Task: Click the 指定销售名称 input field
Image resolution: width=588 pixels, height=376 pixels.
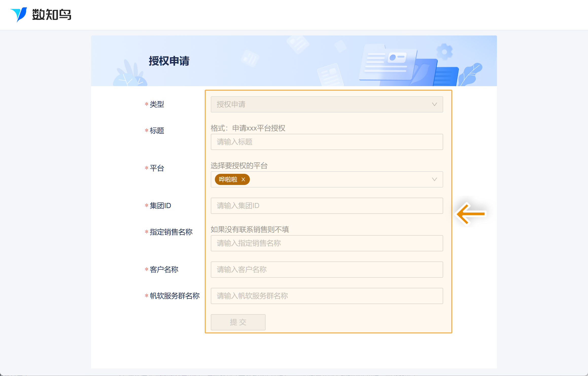Action: click(x=327, y=243)
